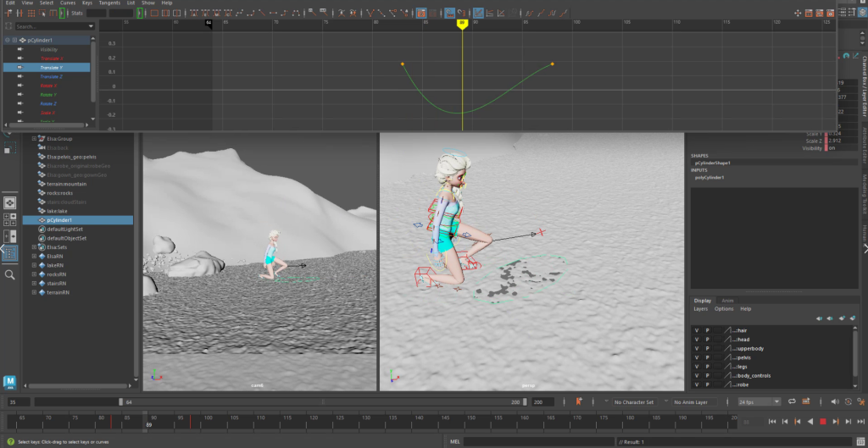The image size is (868, 448).
Task: Click the Pre-Infinity Cycle icon
Action: pos(529,13)
